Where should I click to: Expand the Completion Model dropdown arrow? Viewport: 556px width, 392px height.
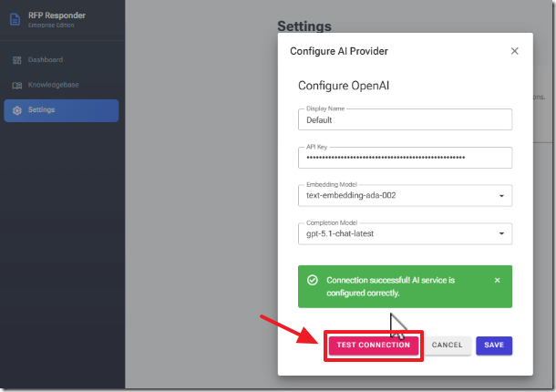click(x=501, y=233)
